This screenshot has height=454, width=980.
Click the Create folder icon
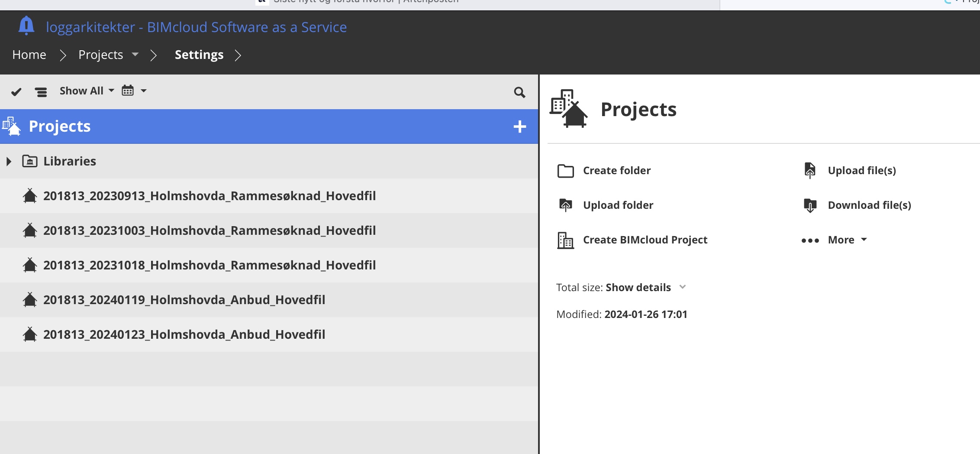pos(565,171)
